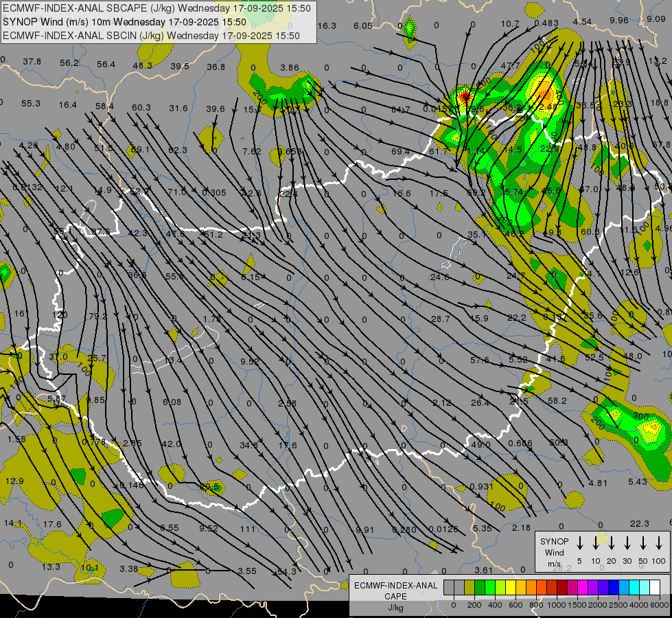The width and height of the screenshot is (672, 618).
Task: Click the map value 6.08
Action: pos(172,402)
